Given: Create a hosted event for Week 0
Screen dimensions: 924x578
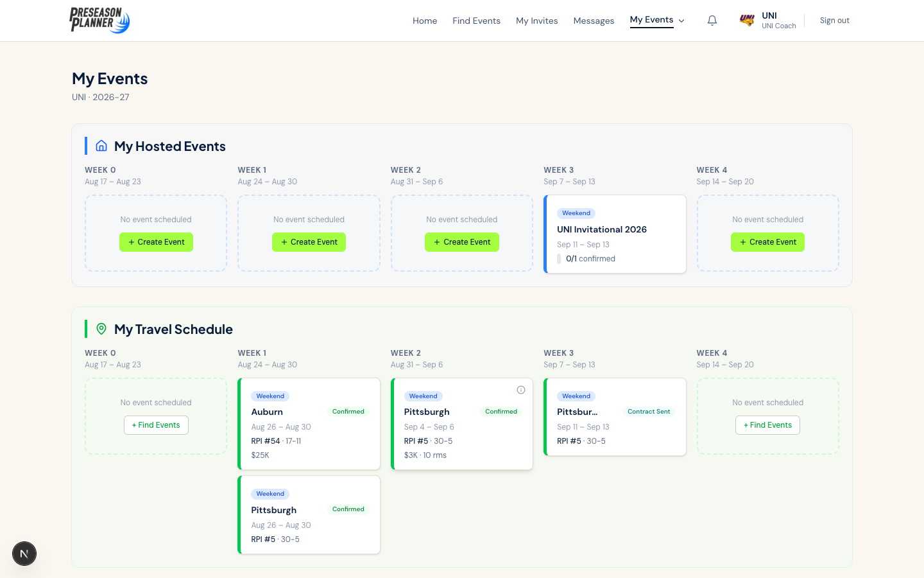Looking at the screenshot, I should point(156,242).
